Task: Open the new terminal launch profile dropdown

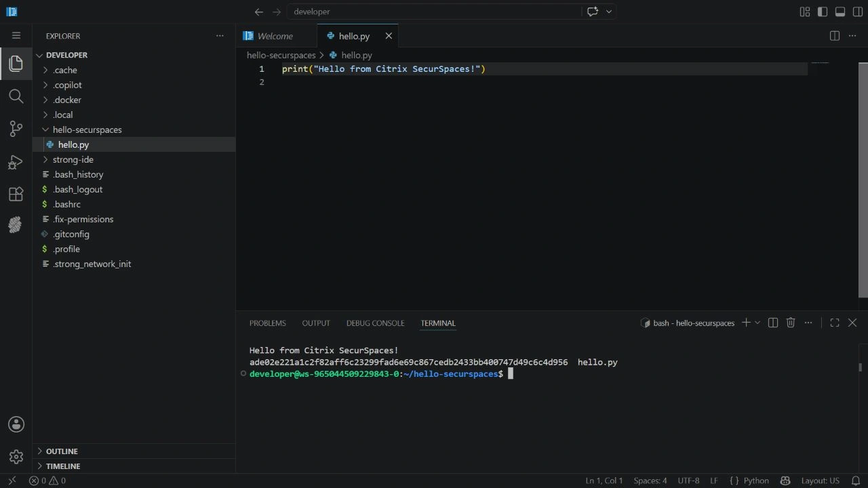Action: 757,323
